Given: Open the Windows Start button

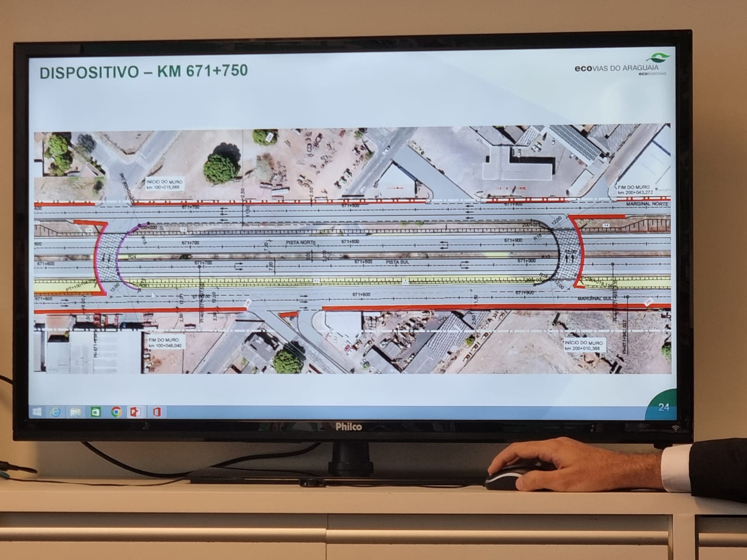Looking at the screenshot, I should pyautogui.click(x=36, y=412).
